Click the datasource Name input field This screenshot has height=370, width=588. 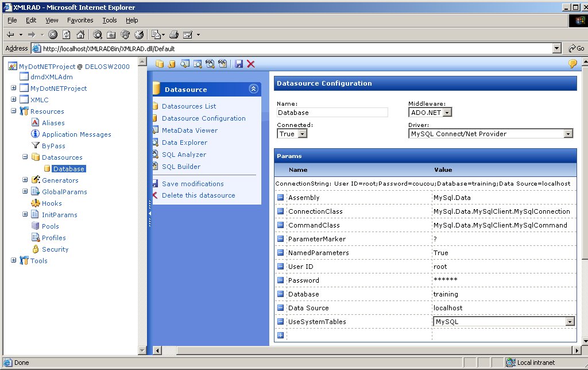coord(332,113)
